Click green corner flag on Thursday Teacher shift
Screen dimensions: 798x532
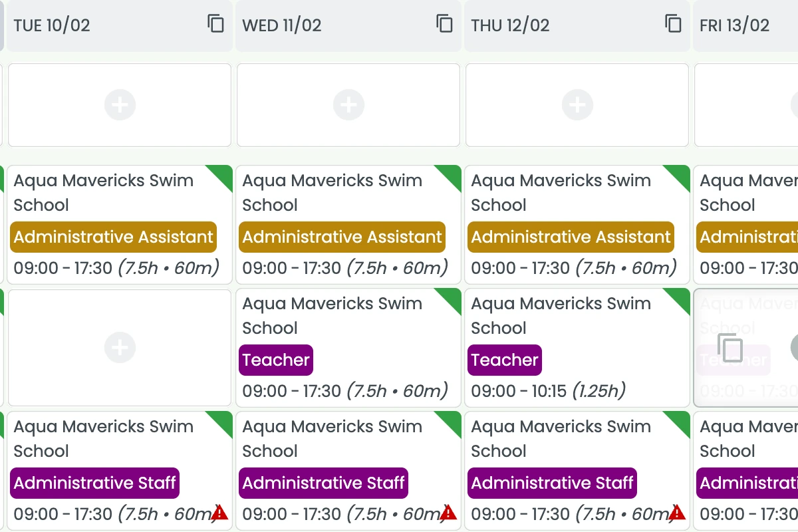tap(680, 299)
